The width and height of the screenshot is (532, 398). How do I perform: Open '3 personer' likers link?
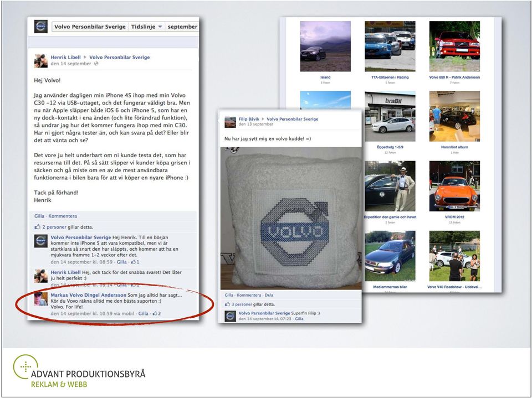click(x=242, y=304)
